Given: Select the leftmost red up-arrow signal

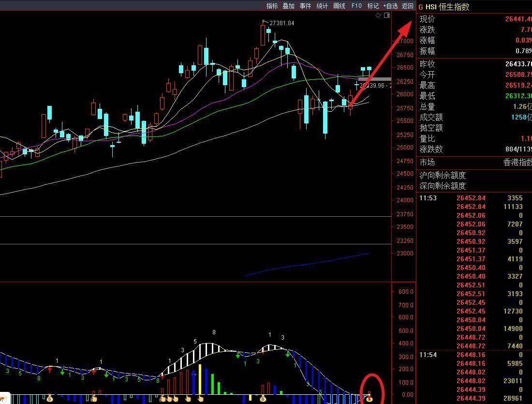Looking at the screenshot, I should pos(50,370).
